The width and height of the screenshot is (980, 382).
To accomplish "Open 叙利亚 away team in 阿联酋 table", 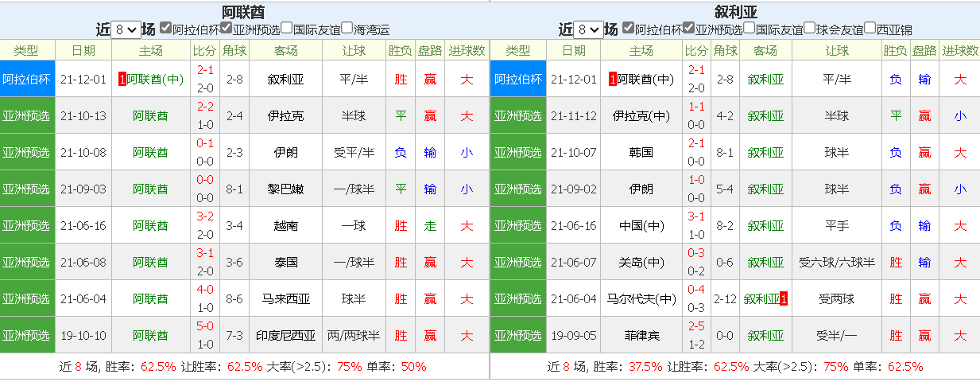I will (286, 80).
